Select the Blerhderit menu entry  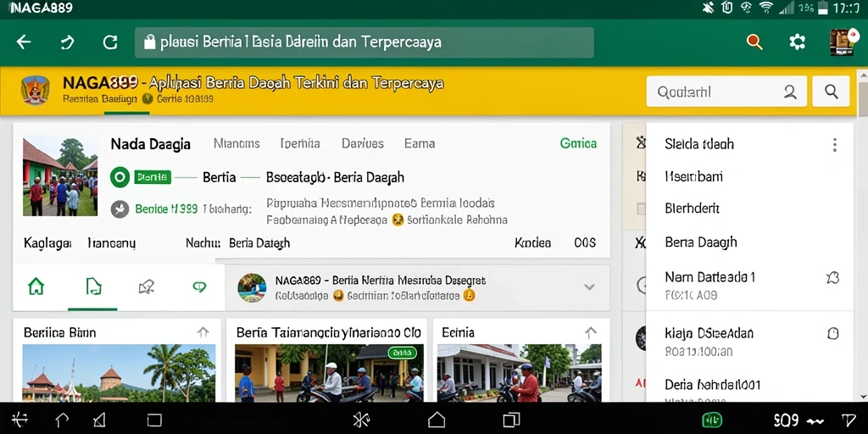692,209
